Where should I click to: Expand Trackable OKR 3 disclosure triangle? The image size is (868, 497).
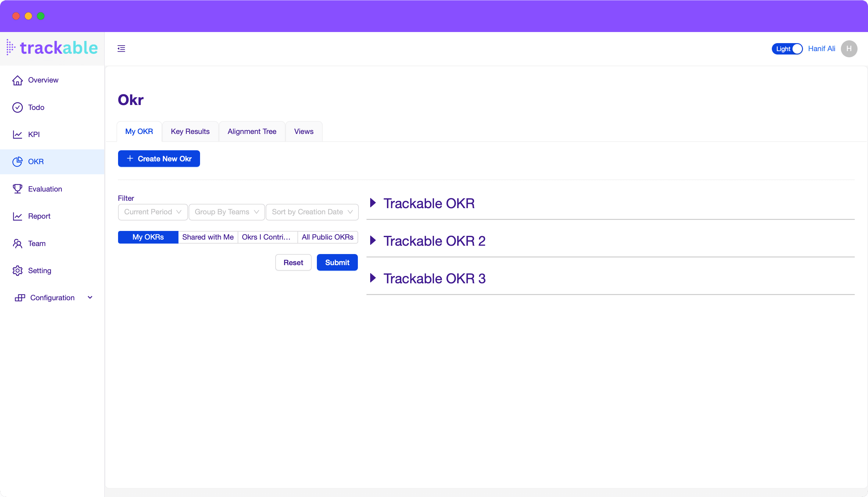[x=373, y=278]
